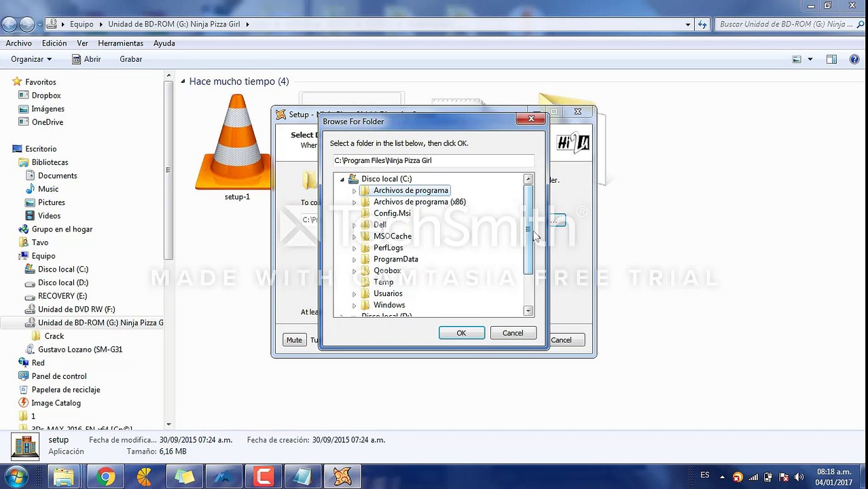
Task: Select the Gustavo Lozano (SM-G31 device
Action: pyautogui.click(x=80, y=350)
